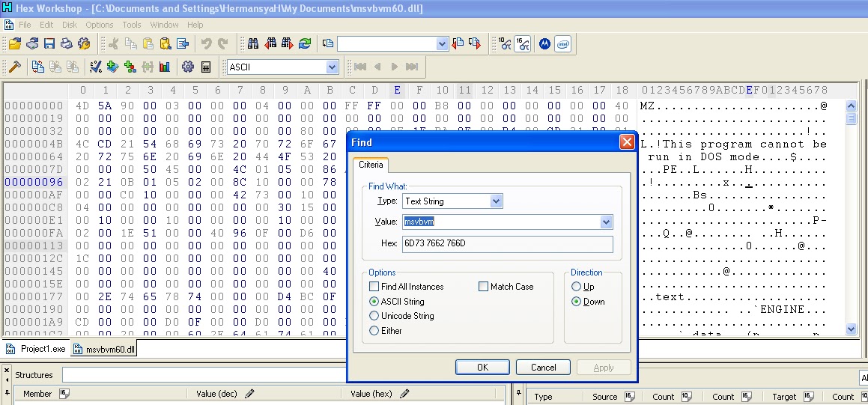Click the Paste Special icon
The image size is (868, 405).
click(x=166, y=43)
